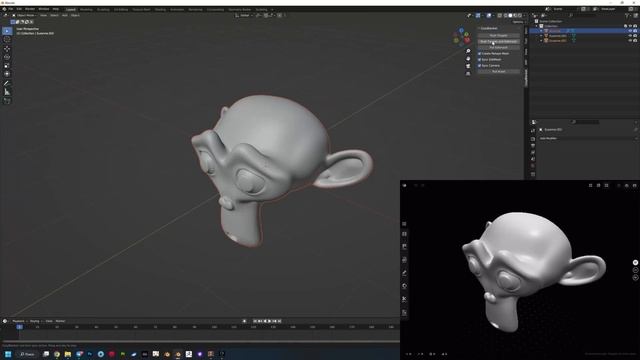Open the outliner filter funnel icon

pyautogui.click(x=627, y=16)
